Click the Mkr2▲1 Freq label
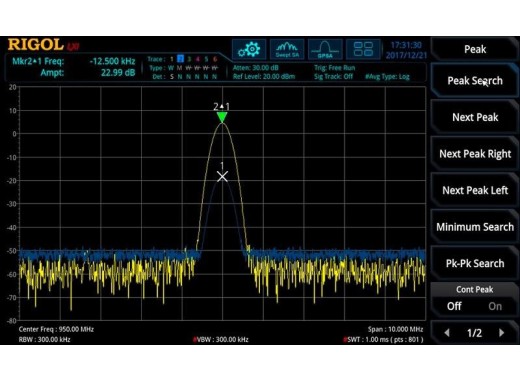Screen dimensions: 520x380 tap(38, 61)
